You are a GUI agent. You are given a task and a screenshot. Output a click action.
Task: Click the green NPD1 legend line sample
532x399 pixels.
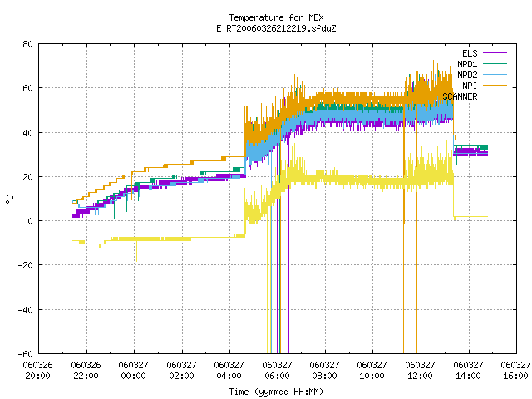pos(495,63)
